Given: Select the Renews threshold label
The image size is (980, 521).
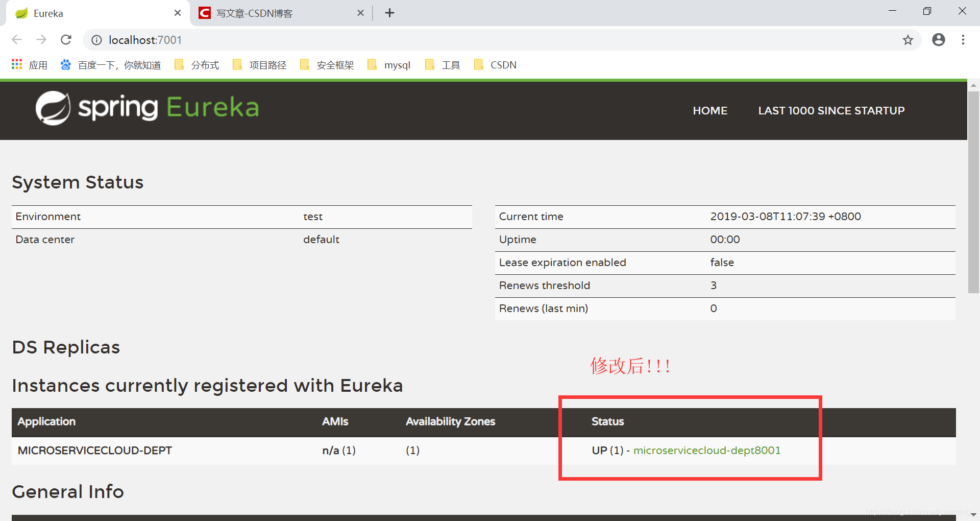Looking at the screenshot, I should click(544, 286).
